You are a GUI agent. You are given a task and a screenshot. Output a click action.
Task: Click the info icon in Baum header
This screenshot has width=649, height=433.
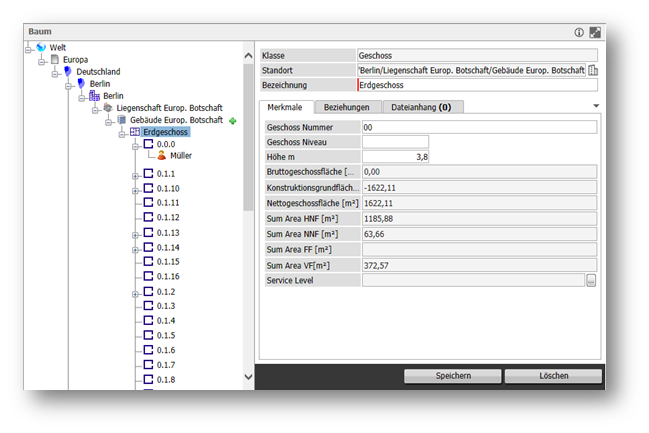[579, 32]
